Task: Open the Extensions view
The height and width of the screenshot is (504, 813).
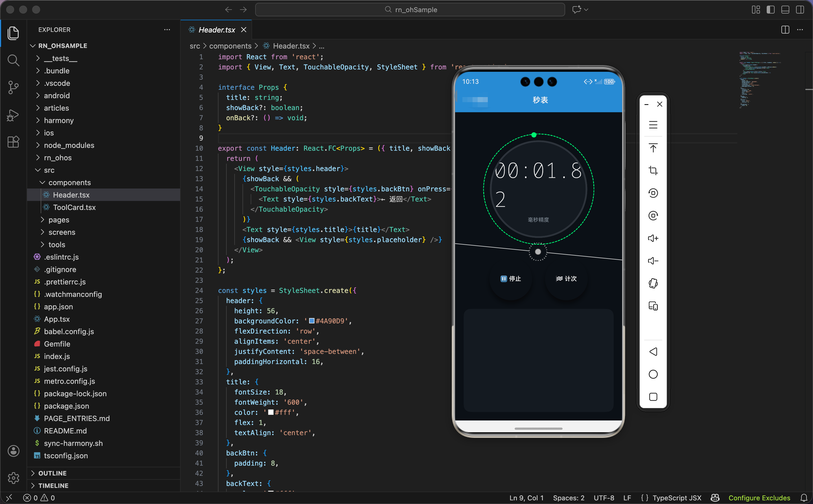Action: click(13, 142)
